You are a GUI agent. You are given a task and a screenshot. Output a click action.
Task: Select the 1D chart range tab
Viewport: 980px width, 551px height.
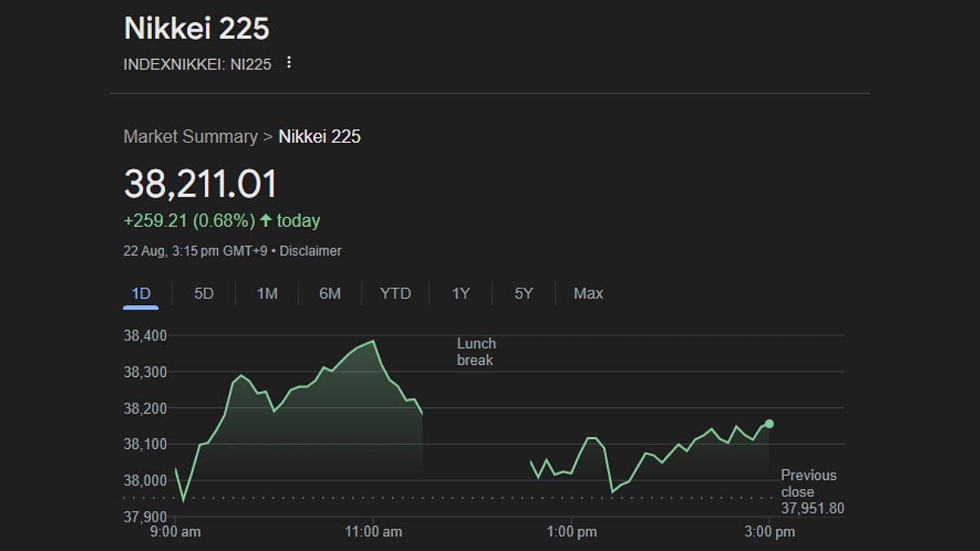tap(141, 293)
